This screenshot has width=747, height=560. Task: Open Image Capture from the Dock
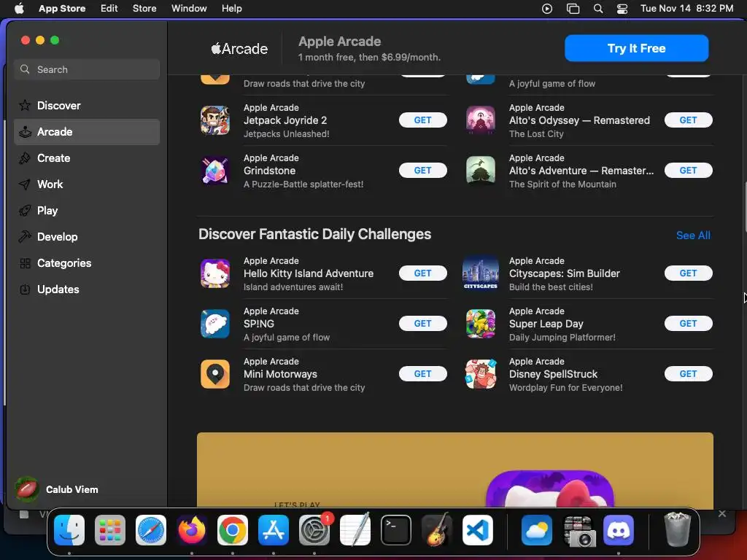pos(578,530)
